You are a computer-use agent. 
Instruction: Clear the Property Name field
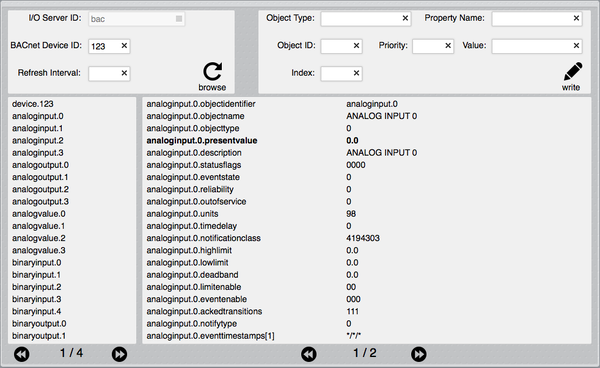point(576,18)
